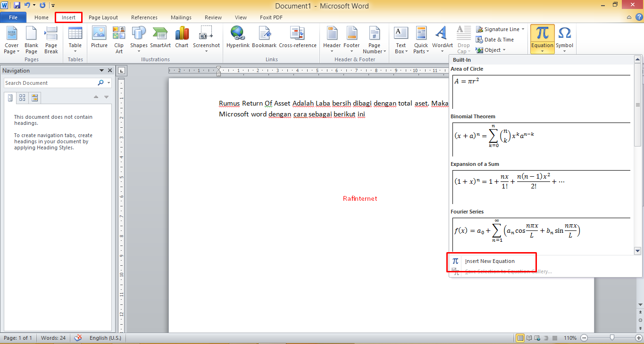Click the zoom in plus button

point(638,338)
